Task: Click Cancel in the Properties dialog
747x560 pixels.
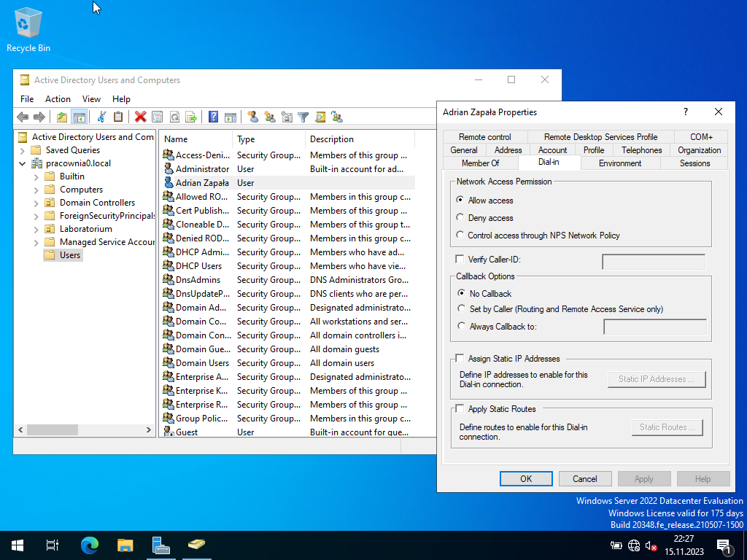Action: pyautogui.click(x=584, y=478)
